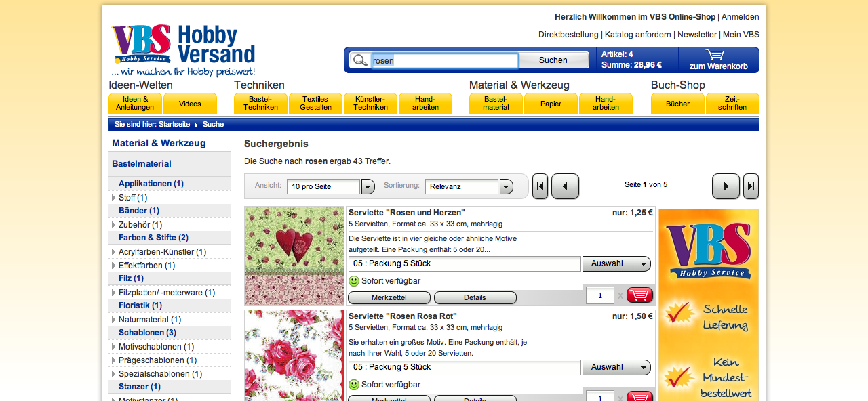Go to next results page
868x401 pixels.
point(726,186)
